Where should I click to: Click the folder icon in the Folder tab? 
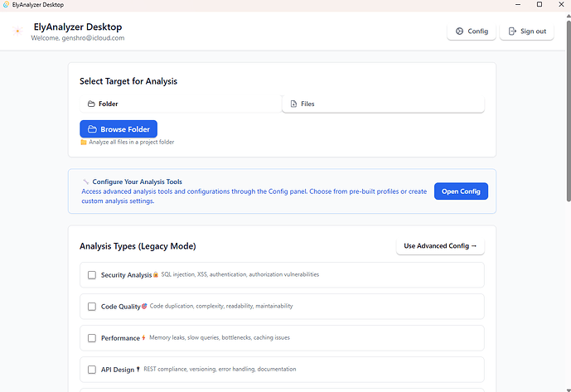click(91, 104)
